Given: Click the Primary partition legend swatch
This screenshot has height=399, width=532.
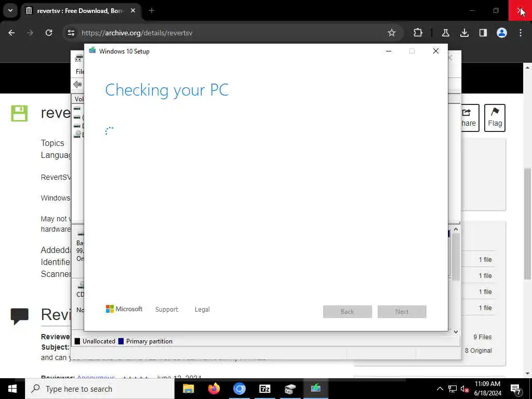Looking at the screenshot, I should coord(121,341).
